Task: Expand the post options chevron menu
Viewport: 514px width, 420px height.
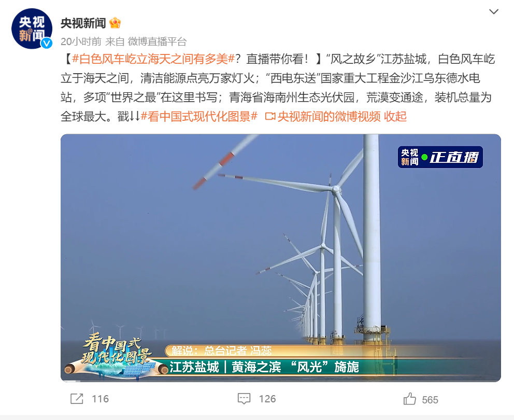Action: [494, 12]
